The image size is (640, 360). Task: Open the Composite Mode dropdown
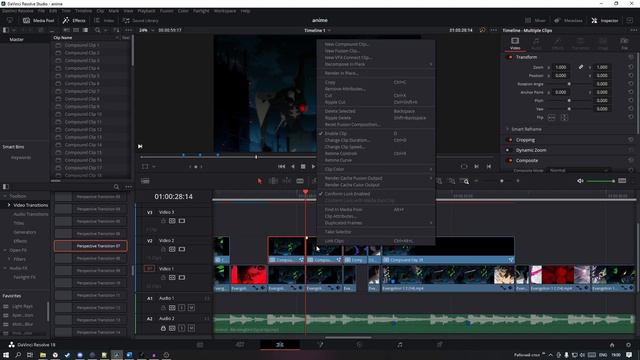pos(579,170)
